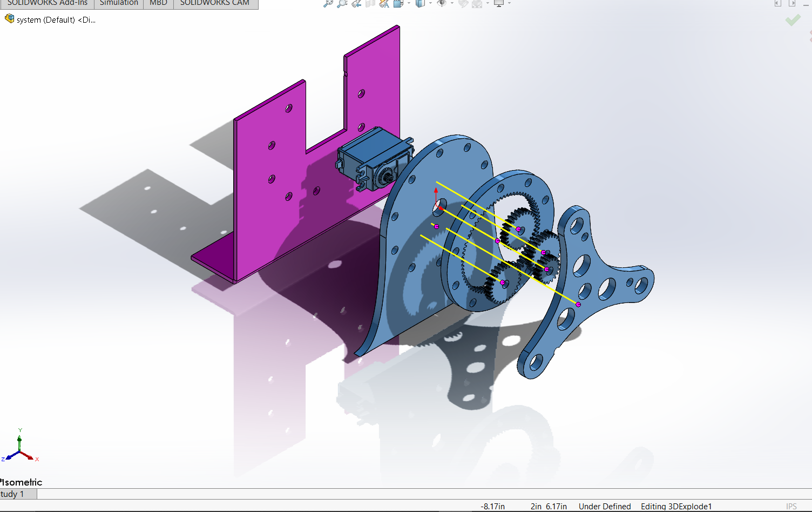812x512 pixels.
Task: Open the View Settings monitor icon
Action: pyautogui.click(x=499, y=3)
